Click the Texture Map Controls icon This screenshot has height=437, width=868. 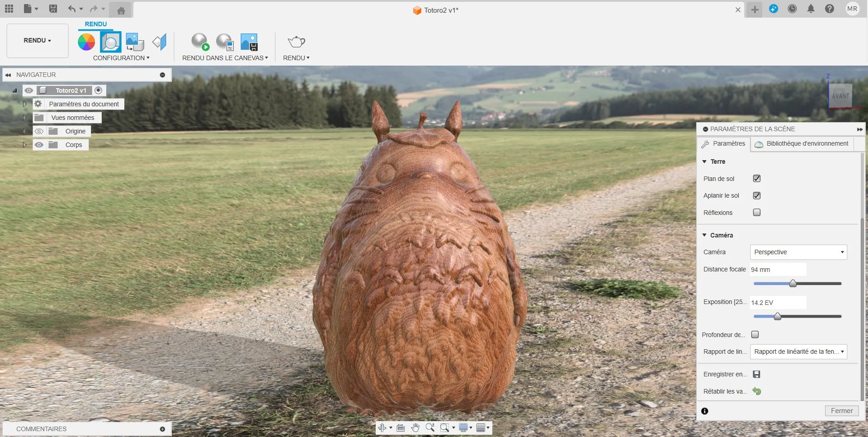(160, 42)
